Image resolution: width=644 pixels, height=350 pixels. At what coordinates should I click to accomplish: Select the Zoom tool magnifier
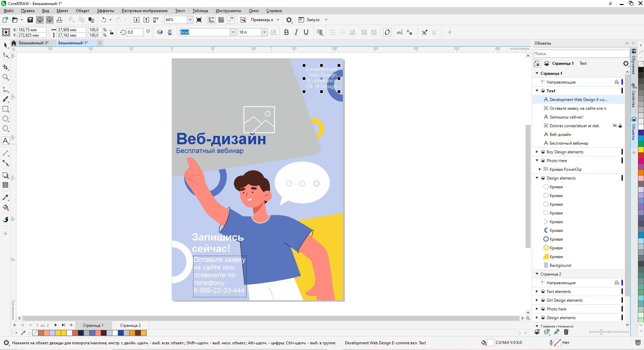click(x=5, y=77)
